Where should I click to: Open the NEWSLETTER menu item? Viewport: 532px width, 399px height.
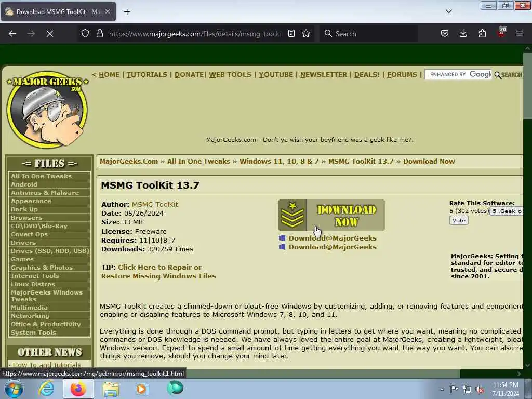324,75
